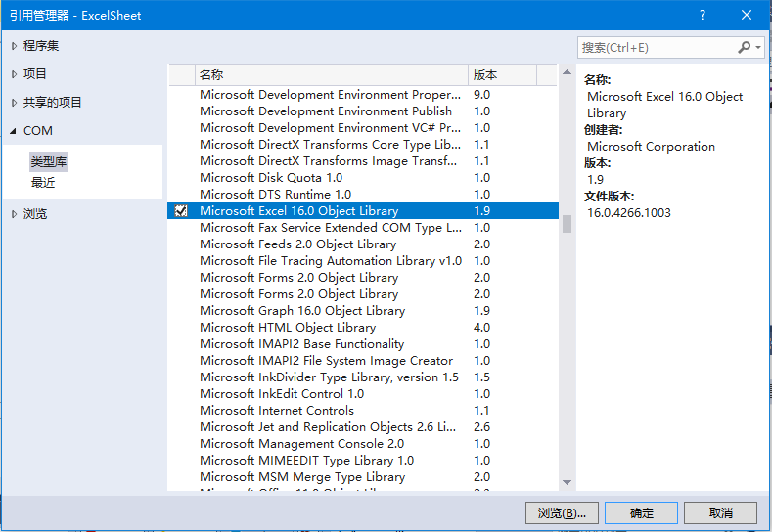Select Microsoft InkDivider Type Library row
Viewport: 772px width, 532px height.
(363, 377)
